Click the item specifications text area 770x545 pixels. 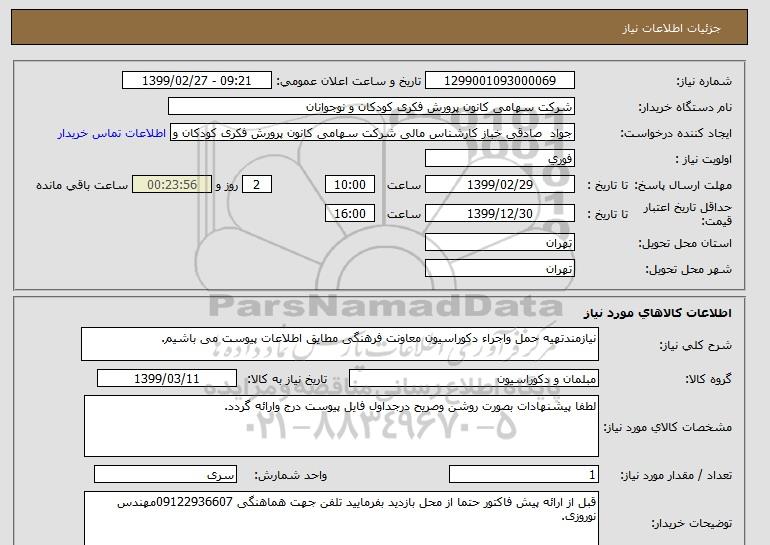pos(341,426)
